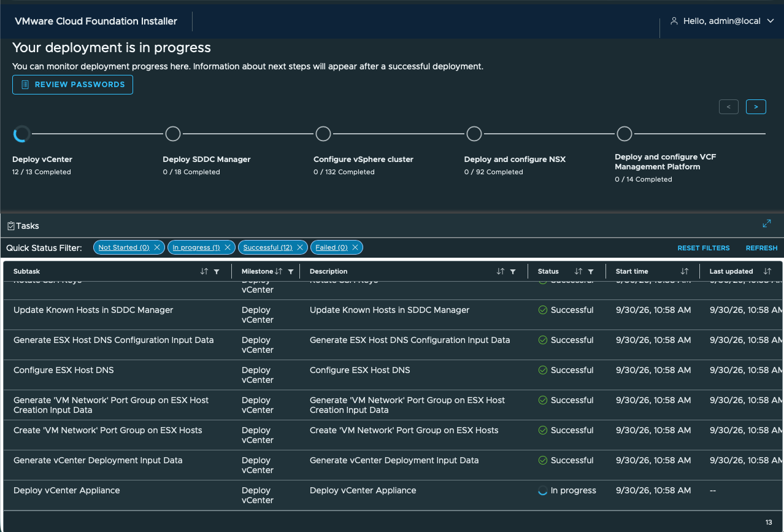Click '12 / 13 Completed' progress text
Screen dimensions: 784x532
point(42,172)
